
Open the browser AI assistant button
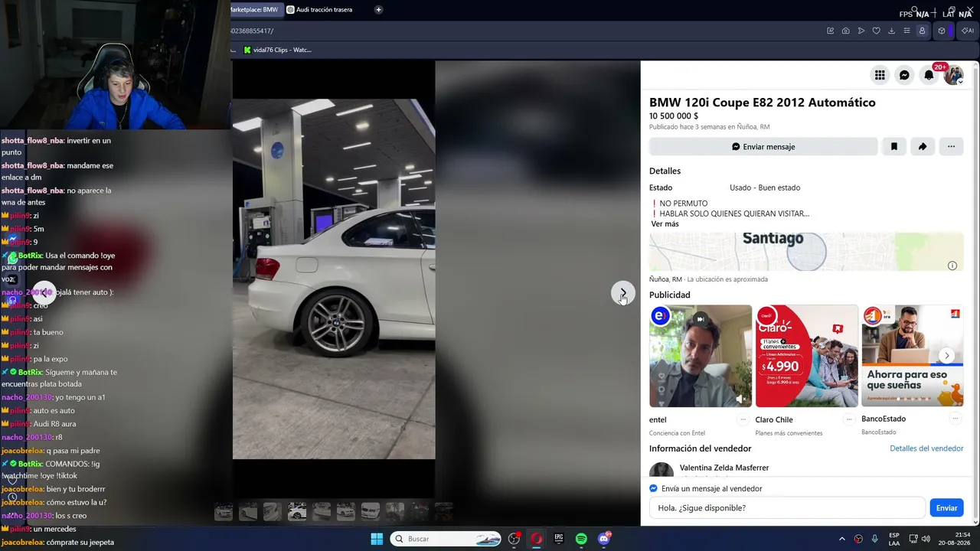click(x=968, y=31)
